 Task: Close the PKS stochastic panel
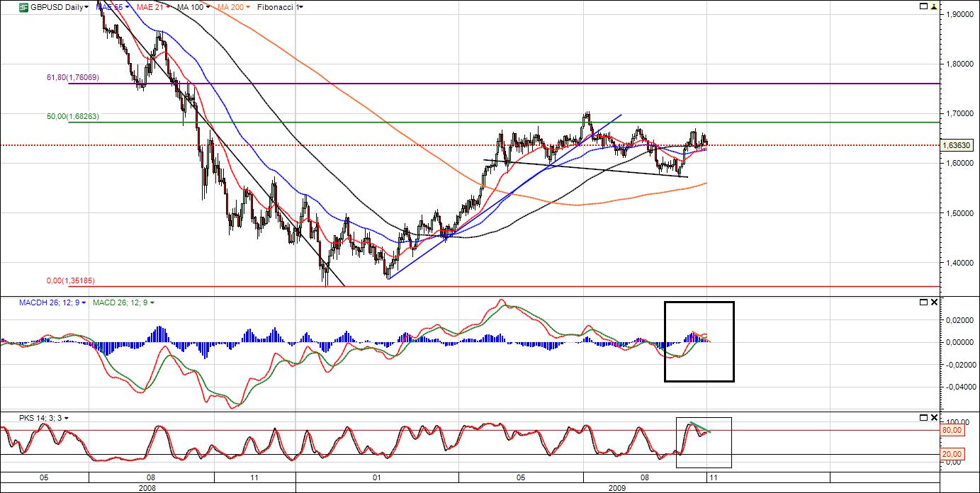point(934,418)
